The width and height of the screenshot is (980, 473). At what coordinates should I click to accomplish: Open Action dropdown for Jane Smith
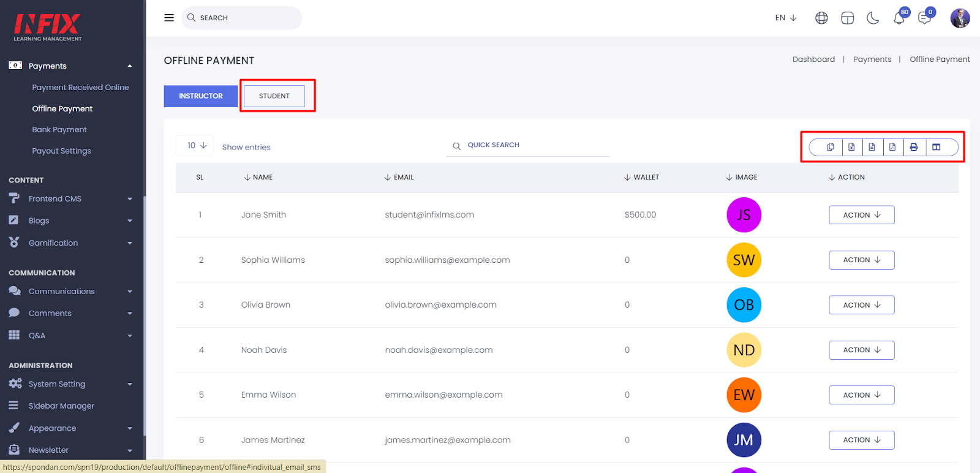point(862,215)
